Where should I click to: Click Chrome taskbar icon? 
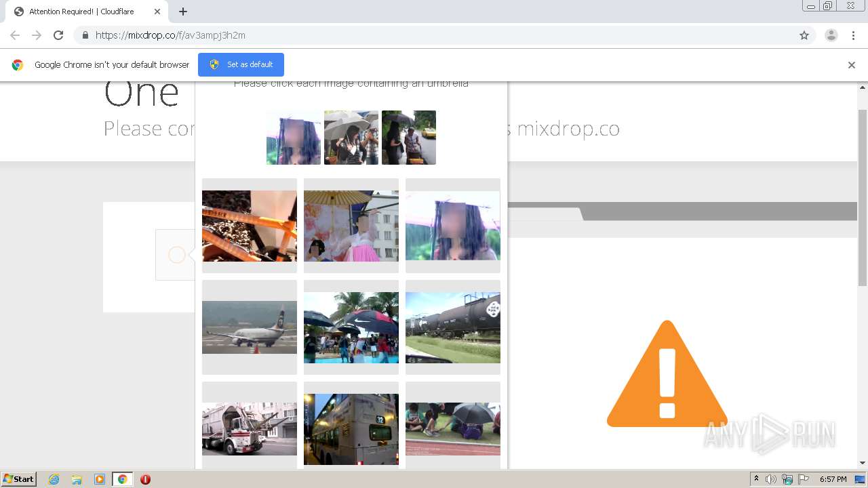122,479
